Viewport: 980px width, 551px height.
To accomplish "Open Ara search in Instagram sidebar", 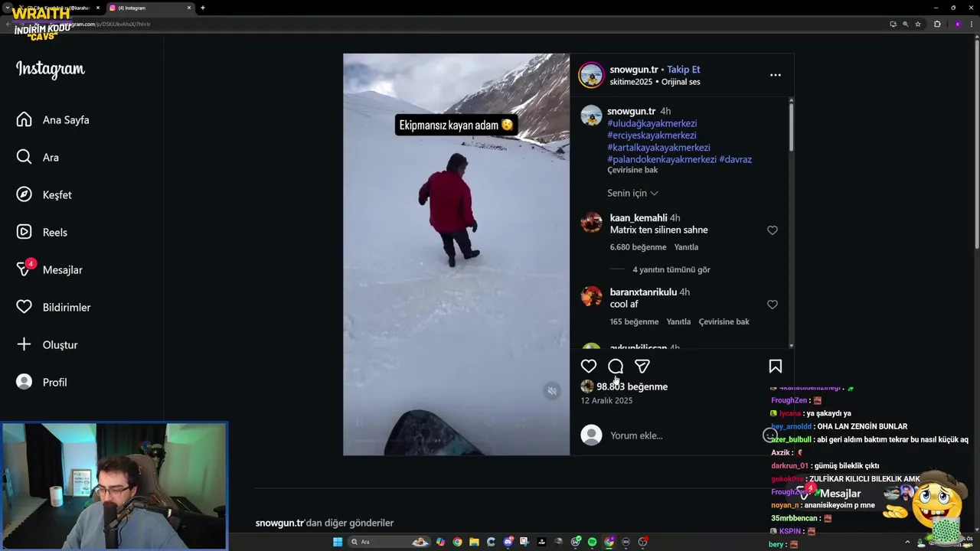I will click(38, 158).
